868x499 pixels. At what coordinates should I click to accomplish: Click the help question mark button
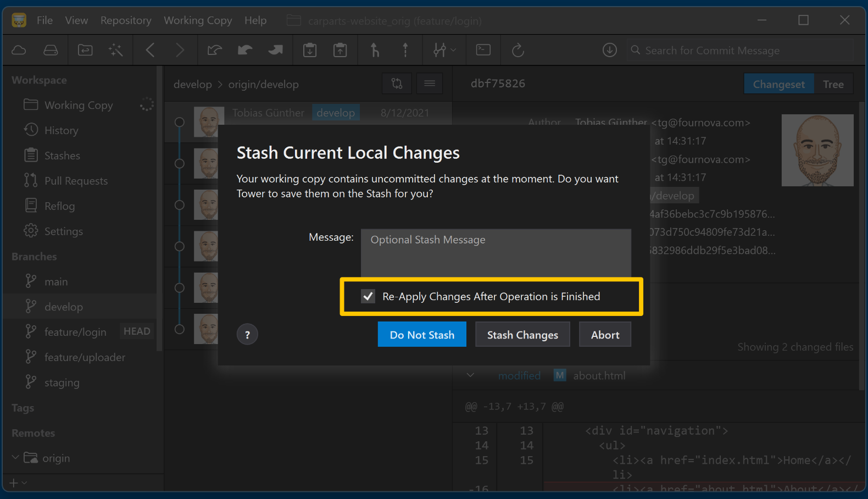tap(247, 335)
